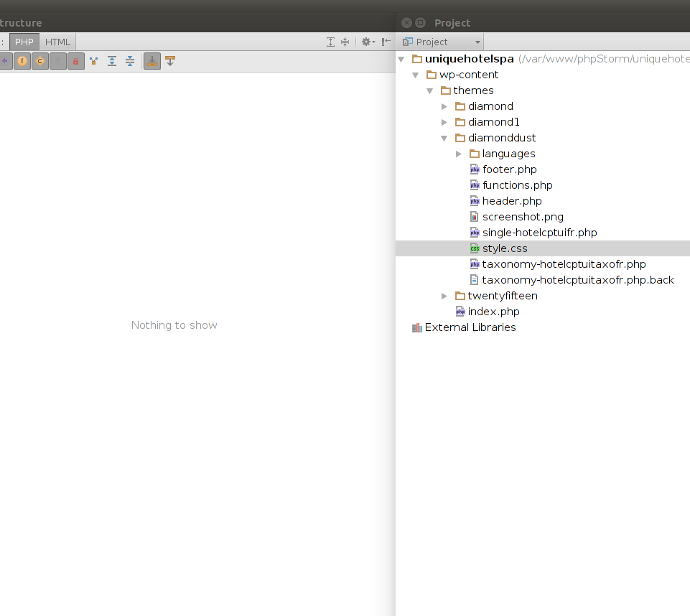690x616 pixels.
Task: Click the taxonomy-hotelcptuitaxofr.php file icon
Action: pyautogui.click(x=475, y=264)
